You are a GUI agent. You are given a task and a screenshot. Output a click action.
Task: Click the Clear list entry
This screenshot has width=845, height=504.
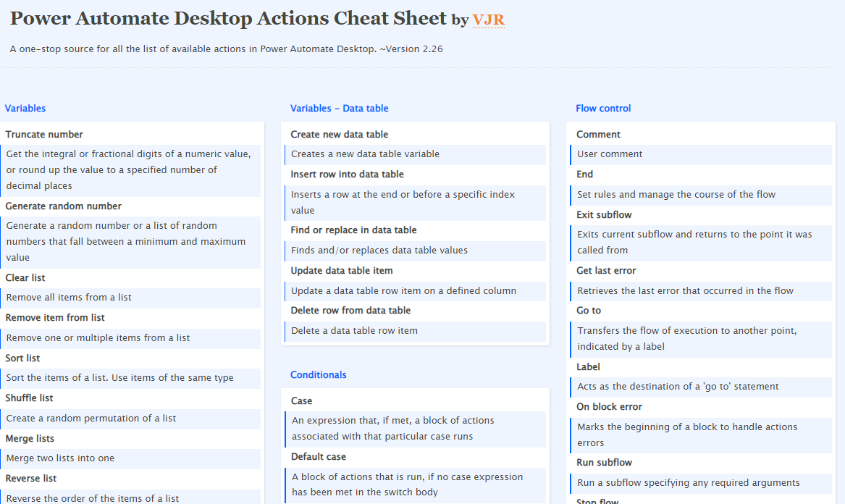[24, 277]
